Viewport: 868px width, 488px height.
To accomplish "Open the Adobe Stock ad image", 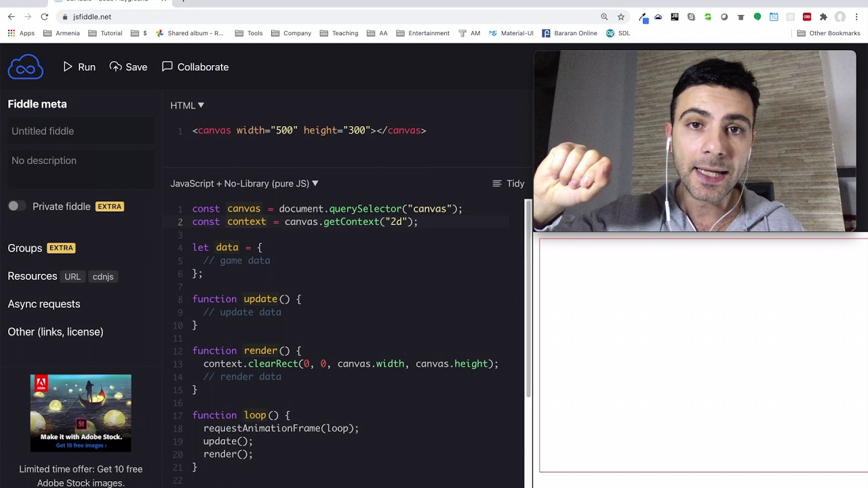I will [81, 413].
